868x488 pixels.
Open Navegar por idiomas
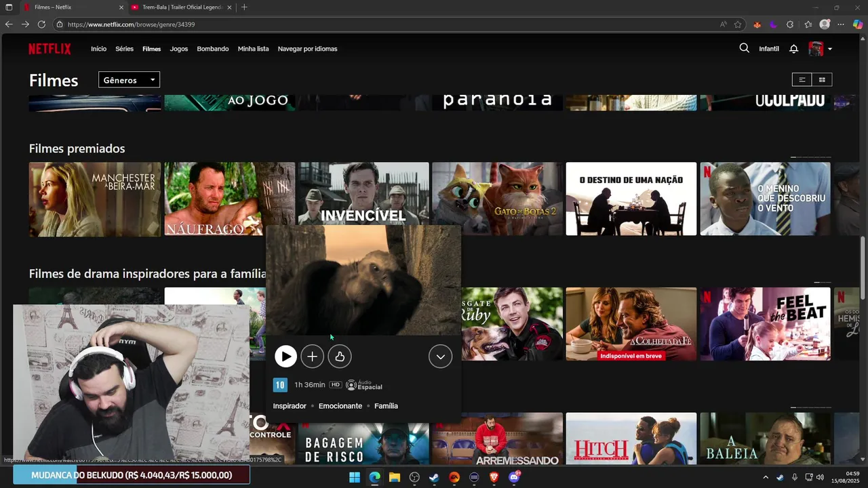click(x=307, y=49)
